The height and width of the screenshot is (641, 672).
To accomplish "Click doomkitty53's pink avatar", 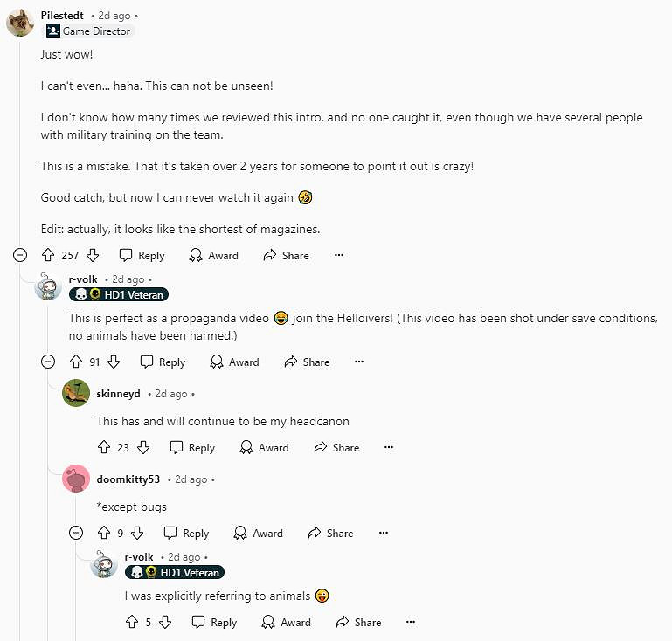I will tap(76, 479).
